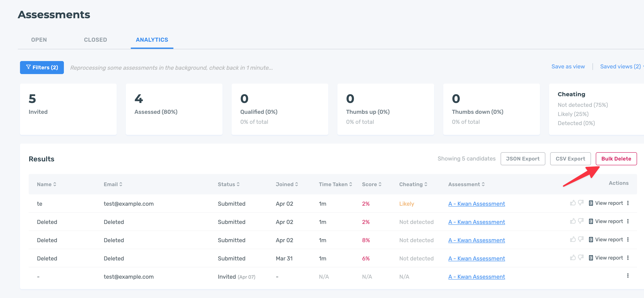The height and width of the screenshot is (298, 644).
Task: Open the Filters (2) panel
Action: (42, 68)
